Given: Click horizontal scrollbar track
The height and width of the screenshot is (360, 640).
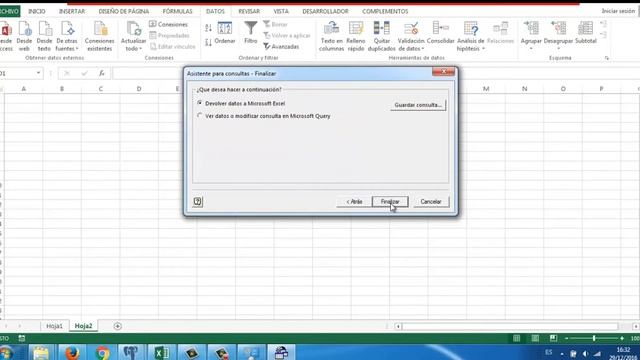Looking at the screenshot, I should pyautogui.click(x=510, y=327).
